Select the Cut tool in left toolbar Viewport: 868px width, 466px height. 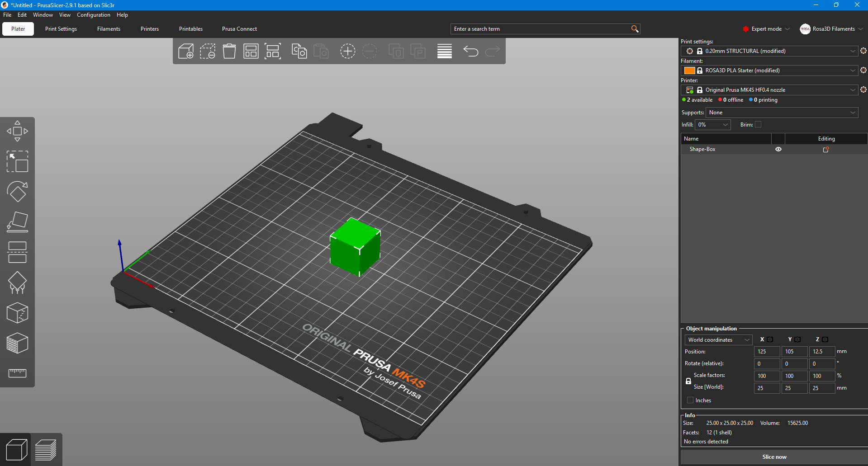(17, 252)
